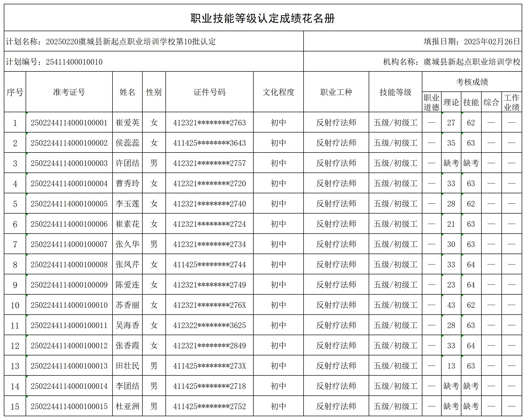Select the 计划名称 cell with 第10批认定
Image resolution: width=526 pixels, height=420 pixels.
154,41
